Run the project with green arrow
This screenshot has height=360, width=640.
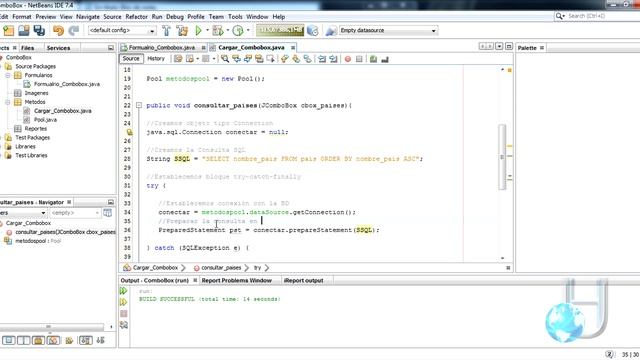[x=199, y=30]
